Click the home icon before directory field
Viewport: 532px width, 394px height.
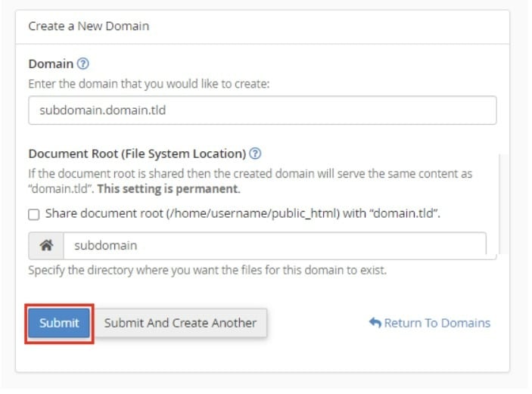point(46,246)
